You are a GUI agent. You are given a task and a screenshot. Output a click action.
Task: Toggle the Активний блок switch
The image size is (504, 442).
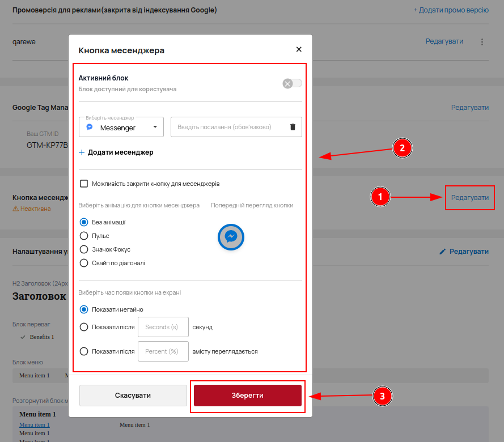292,83
